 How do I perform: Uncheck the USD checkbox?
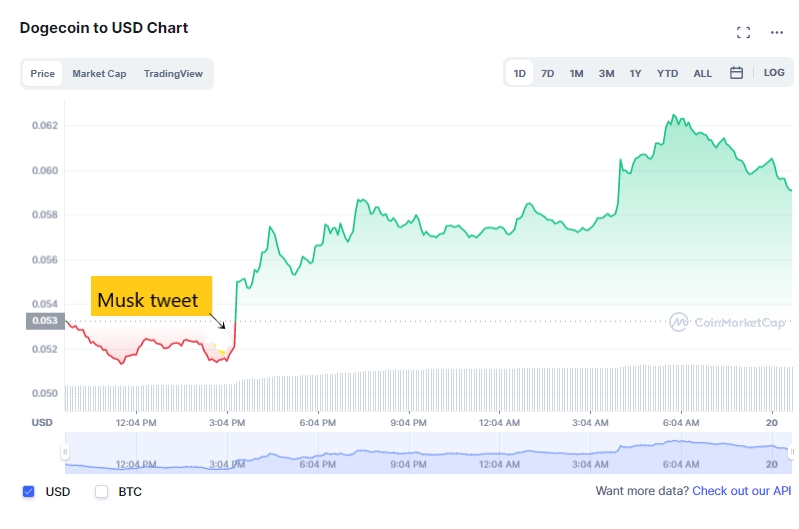29,491
